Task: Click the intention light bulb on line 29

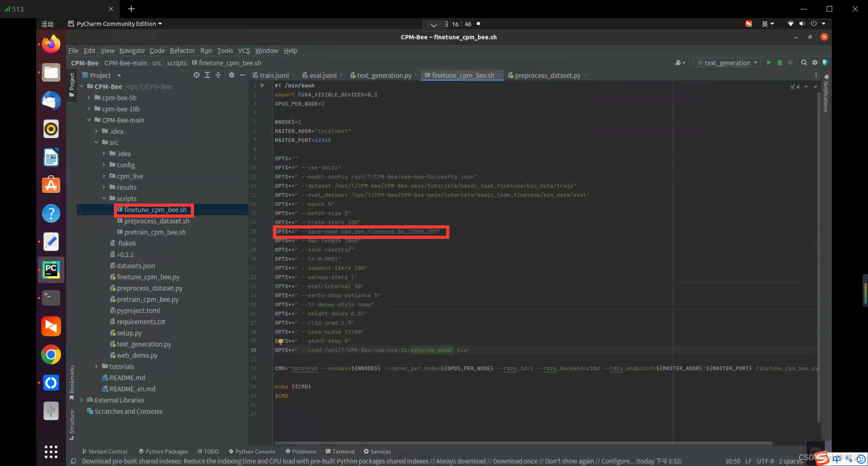Action: (x=280, y=342)
